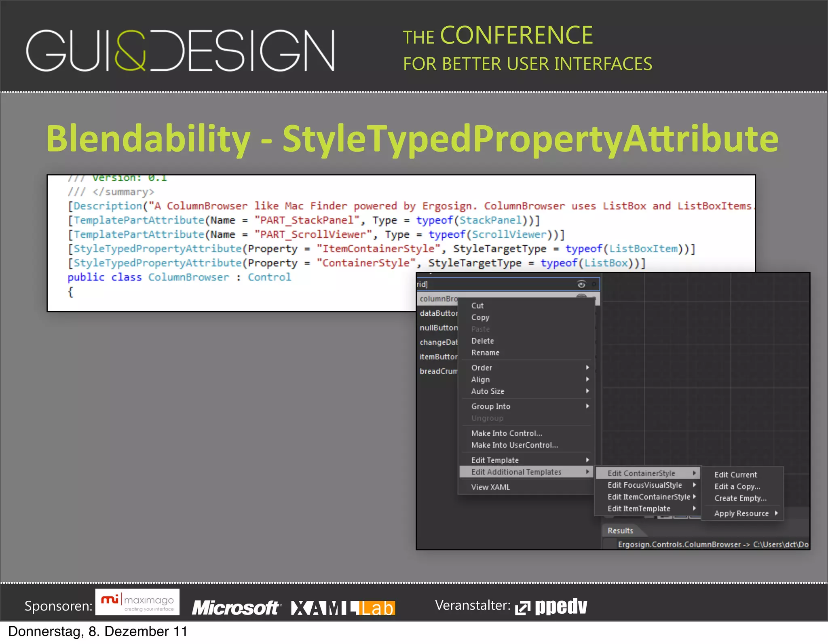Click the Microsoft sponsor logo

click(237, 608)
